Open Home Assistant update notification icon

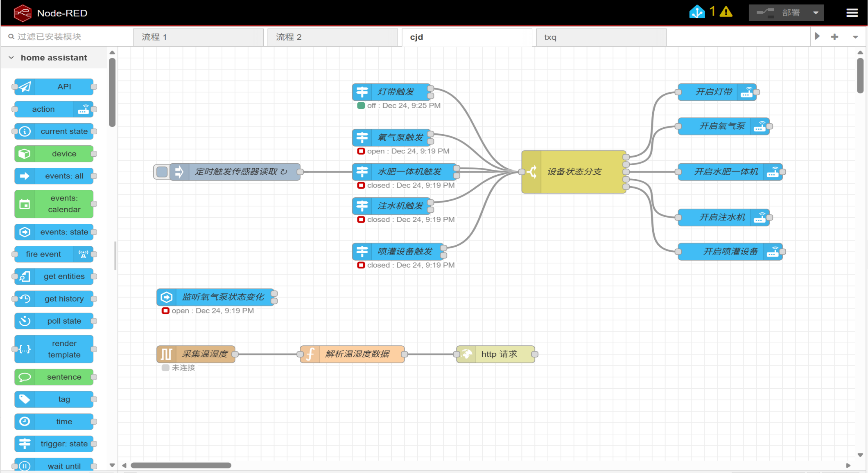pos(697,12)
